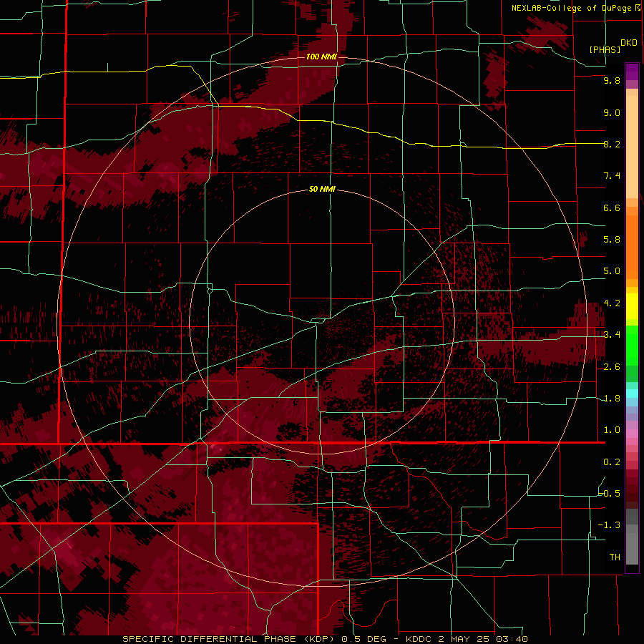The width and height of the screenshot is (644, 644).
Task: Click the TH label on the scale
Action: pos(615,557)
